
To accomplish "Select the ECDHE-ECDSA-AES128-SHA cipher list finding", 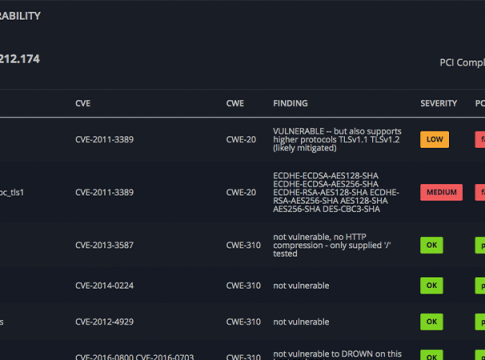I will click(336, 192).
